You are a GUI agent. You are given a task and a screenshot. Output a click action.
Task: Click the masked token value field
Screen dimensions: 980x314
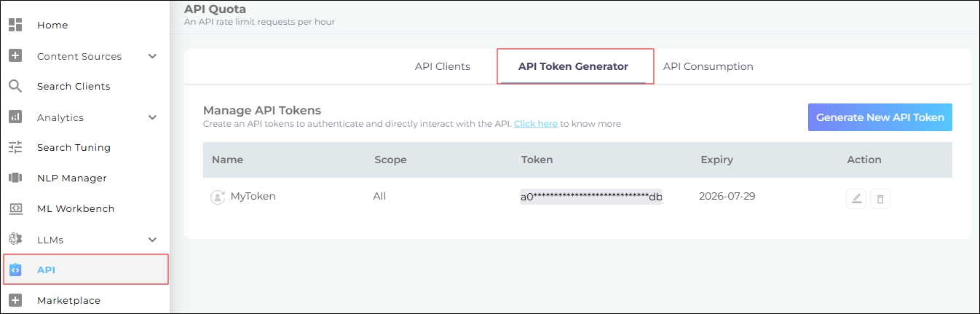(x=590, y=197)
